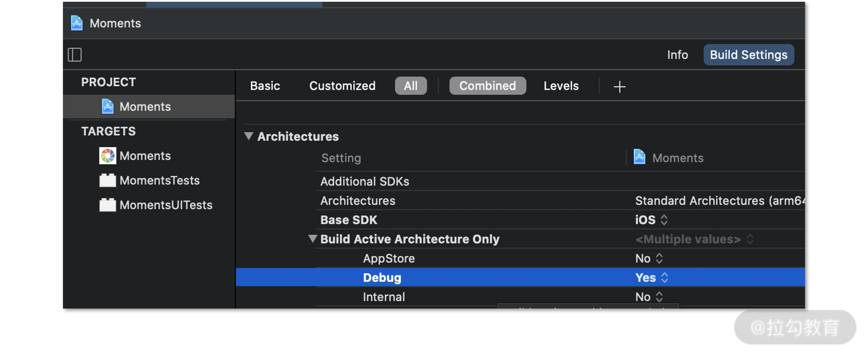Click the Moments title in the header bar
This screenshot has height=356, width=868.
115,23
